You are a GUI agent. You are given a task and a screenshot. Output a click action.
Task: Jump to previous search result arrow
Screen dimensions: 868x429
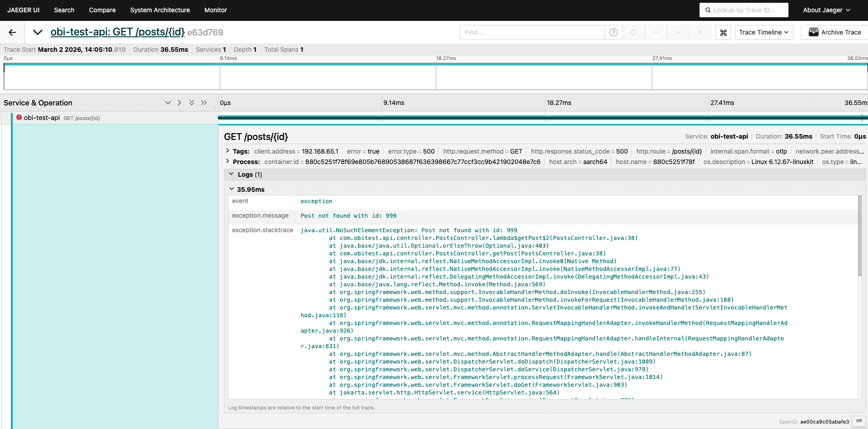(x=656, y=32)
